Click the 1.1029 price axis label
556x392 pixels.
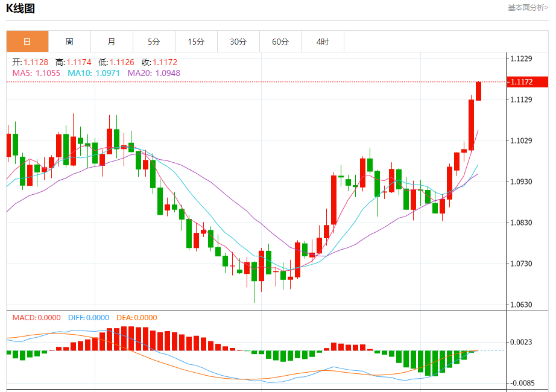pyautogui.click(x=521, y=141)
